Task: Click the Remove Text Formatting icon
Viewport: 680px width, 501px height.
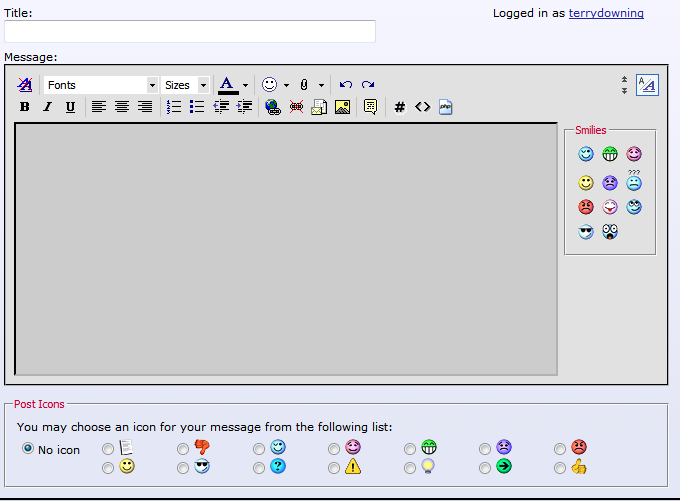Action: coord(25,85)
